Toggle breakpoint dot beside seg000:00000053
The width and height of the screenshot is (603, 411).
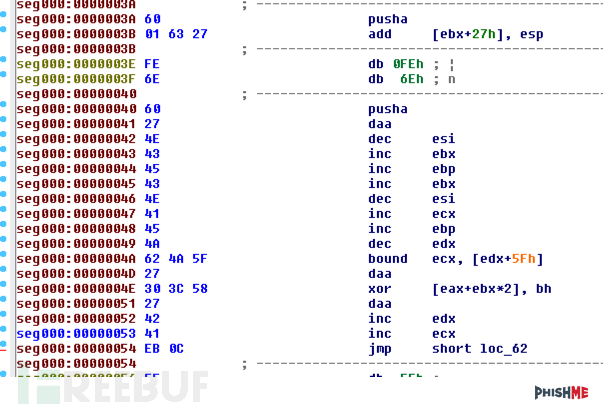pyautogui.click(x=3, y=329)
